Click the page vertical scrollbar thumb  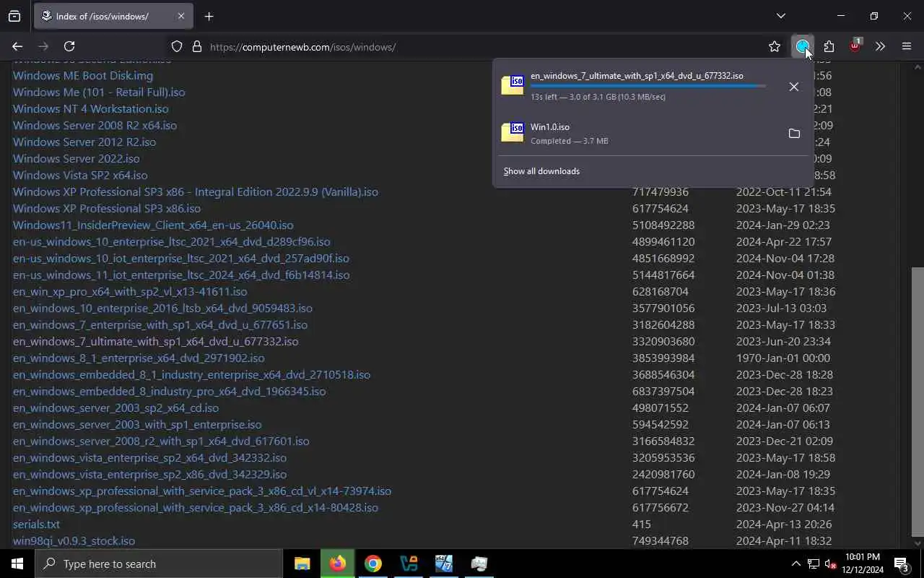pos(918,402)
